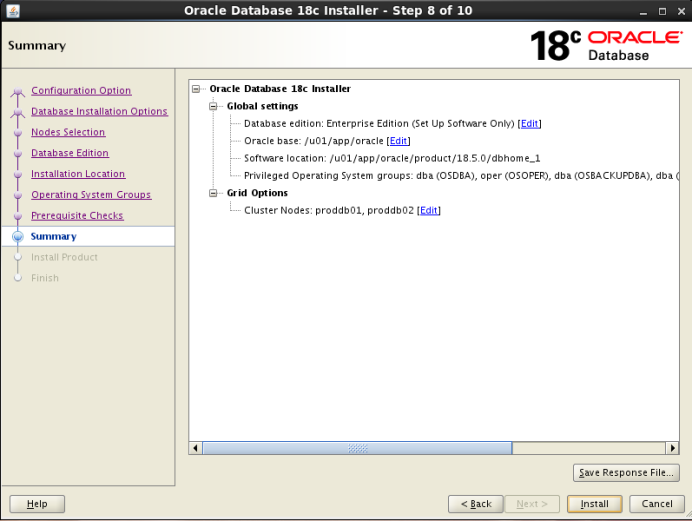Click the horizontal scrollbar right arrow
Screen dimensions: 692x521
pyautogui.click(x=672, y=448)
